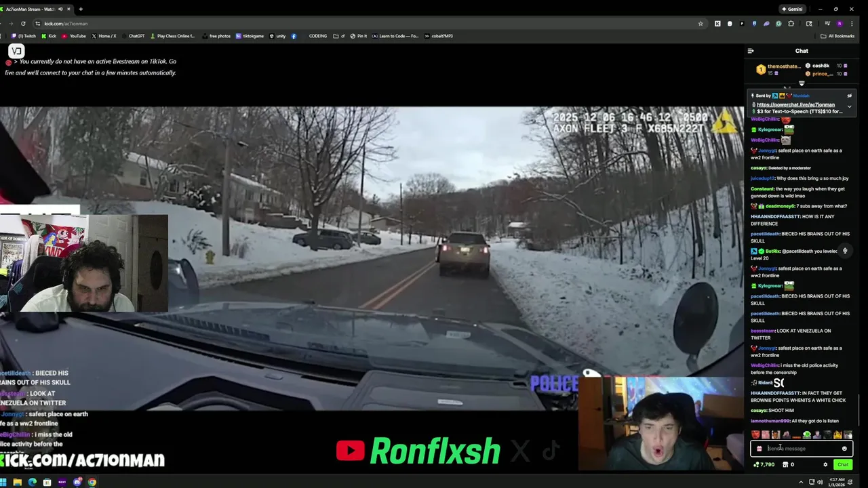
Task: Open the Learn to Code bookmark
Action: point(395,36)
